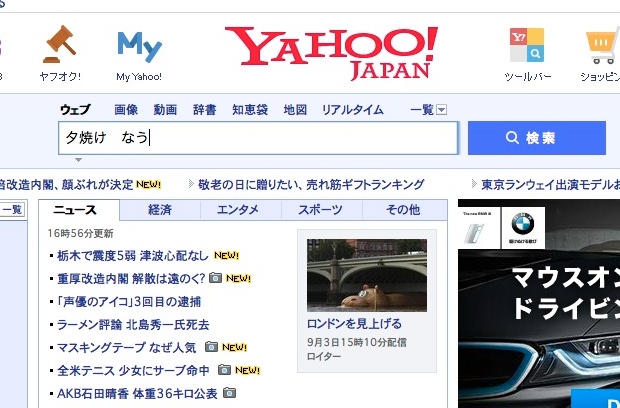Click the 一覧 button on the left sidebar
The image size is (620, 408).
pos(13,209)
